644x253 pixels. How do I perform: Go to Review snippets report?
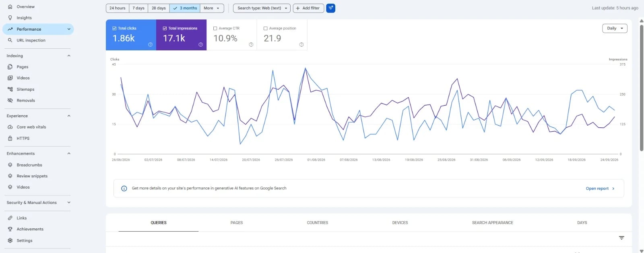32,176
